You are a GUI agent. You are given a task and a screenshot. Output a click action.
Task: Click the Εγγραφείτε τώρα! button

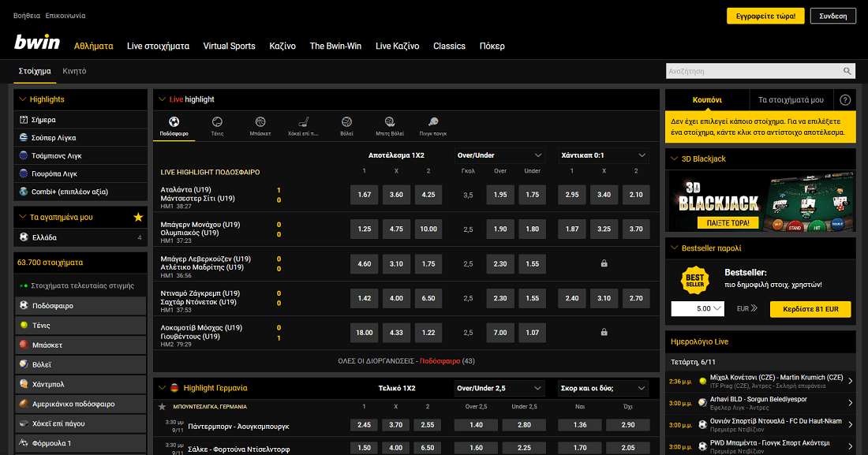coord(765,16)
